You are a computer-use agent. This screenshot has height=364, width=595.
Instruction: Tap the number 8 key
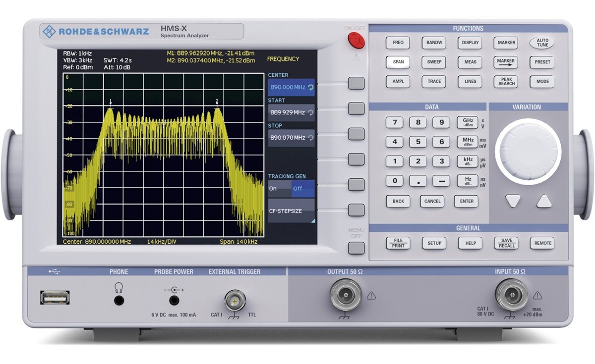coord(418,123)
